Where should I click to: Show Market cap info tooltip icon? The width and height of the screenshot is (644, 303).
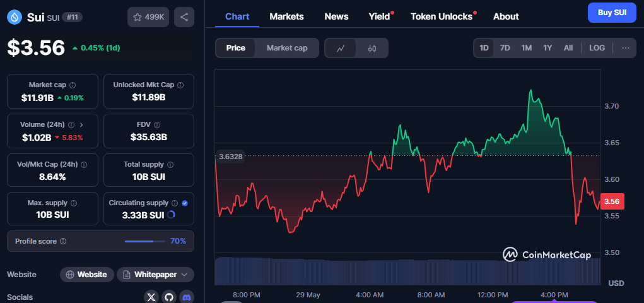pos(73,85)
